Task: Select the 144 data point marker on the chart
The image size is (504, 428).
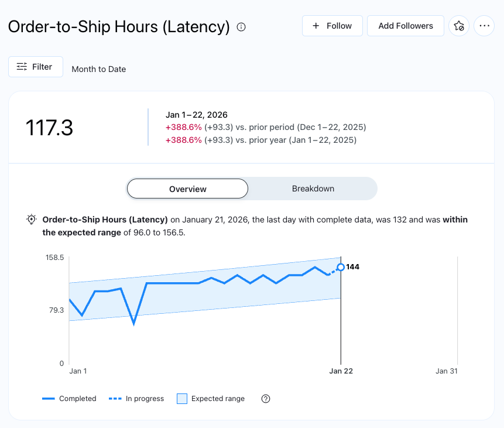Action: 341,267
